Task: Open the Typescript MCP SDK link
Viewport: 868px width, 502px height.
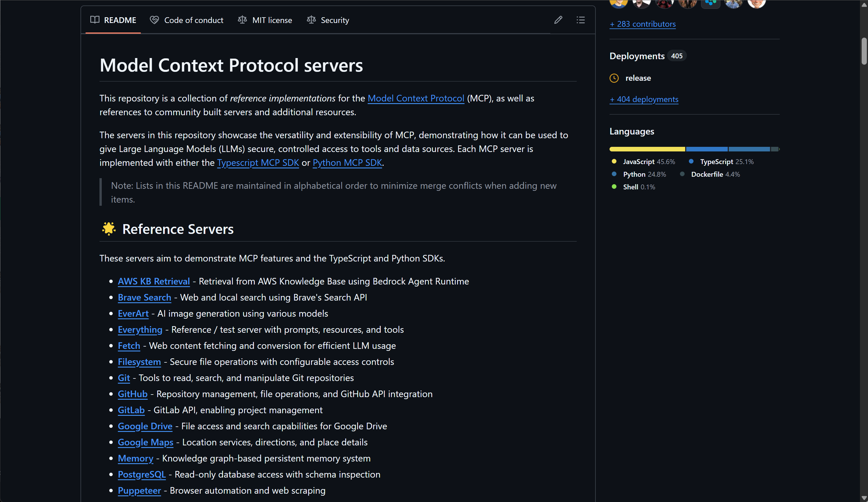Action: pyautogui.click(x=258, y=163)
